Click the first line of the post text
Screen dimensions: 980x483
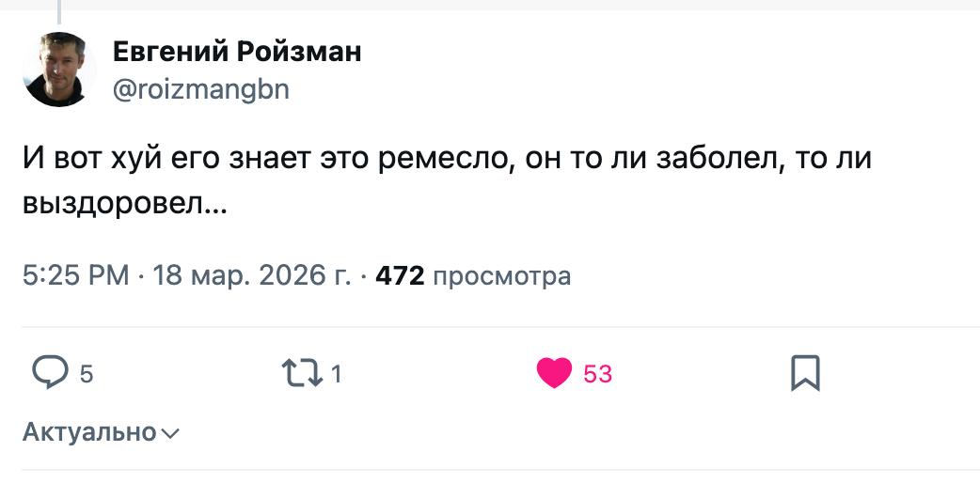pos(447,159)
